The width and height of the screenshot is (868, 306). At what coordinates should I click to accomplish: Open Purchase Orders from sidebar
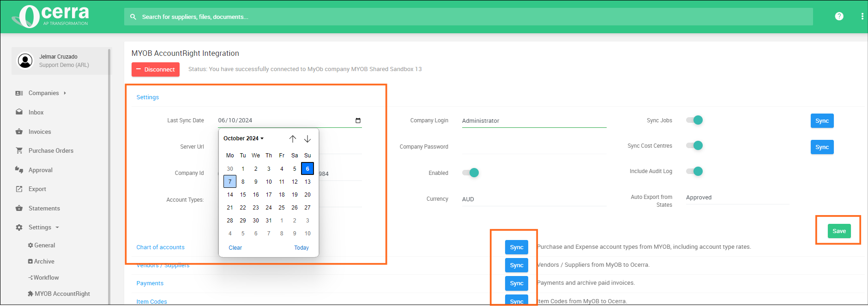coord(51,150)
